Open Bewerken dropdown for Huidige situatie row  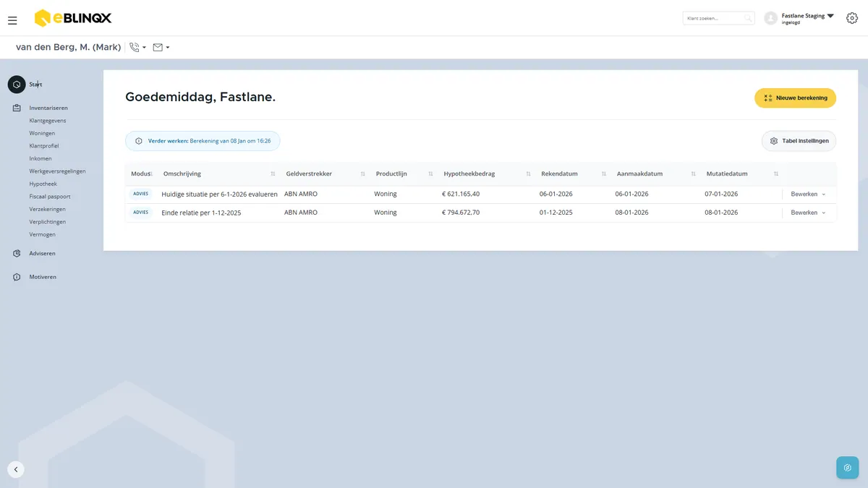pyautogui.click(x=808, y=194)
